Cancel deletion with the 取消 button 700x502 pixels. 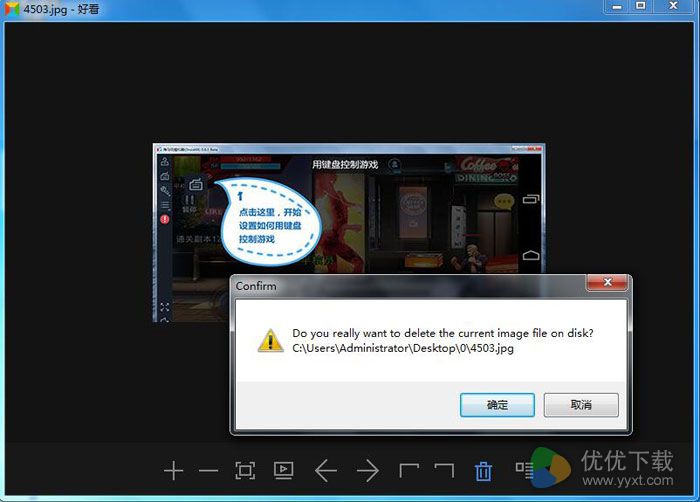581,405
